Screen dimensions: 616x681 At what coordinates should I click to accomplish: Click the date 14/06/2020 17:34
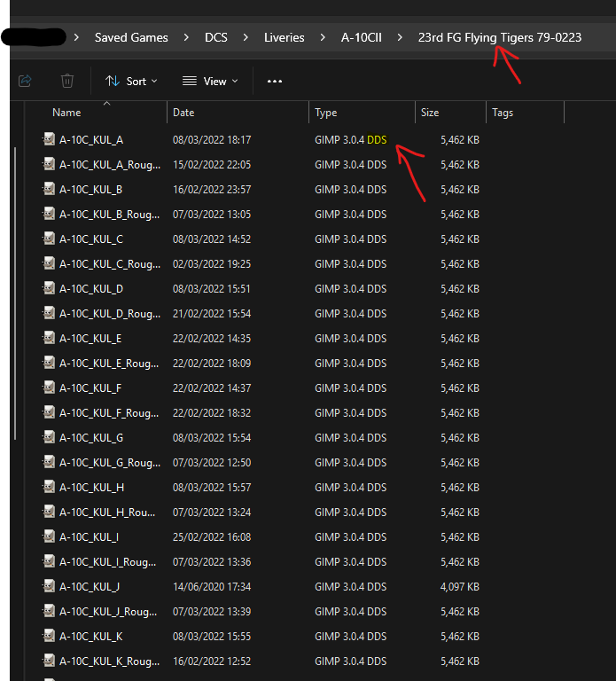(x=212, y=587)
